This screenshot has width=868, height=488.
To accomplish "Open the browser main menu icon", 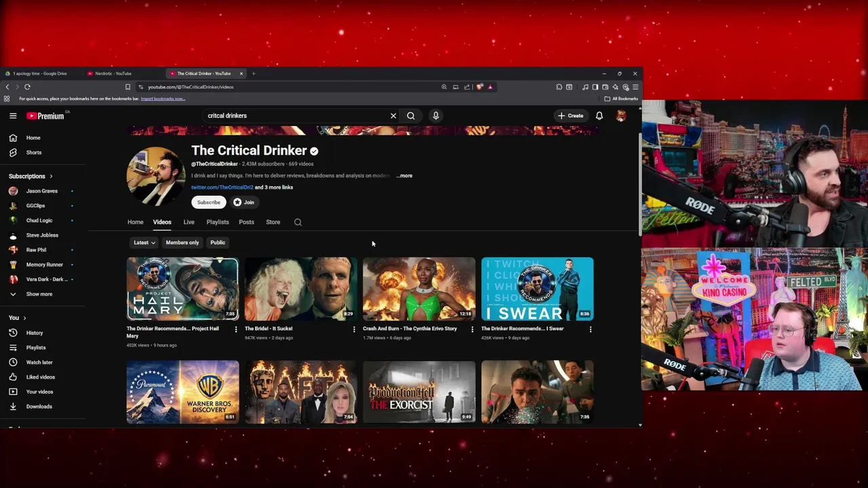I will point(635,87).
